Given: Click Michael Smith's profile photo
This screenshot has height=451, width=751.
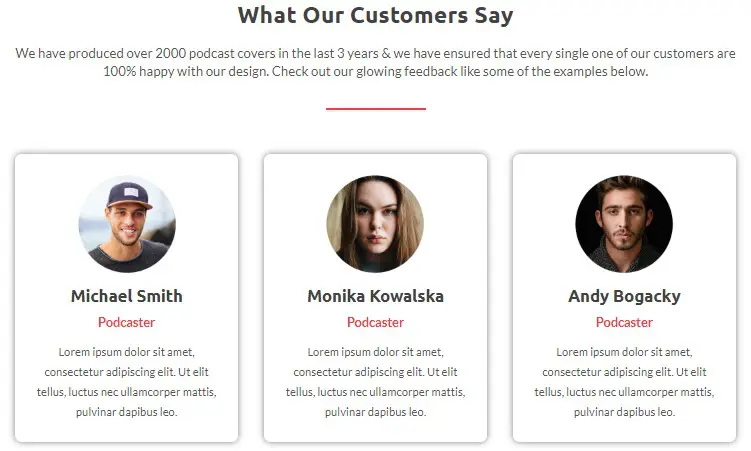Looking at the screenshot, I should pos(127,224).
